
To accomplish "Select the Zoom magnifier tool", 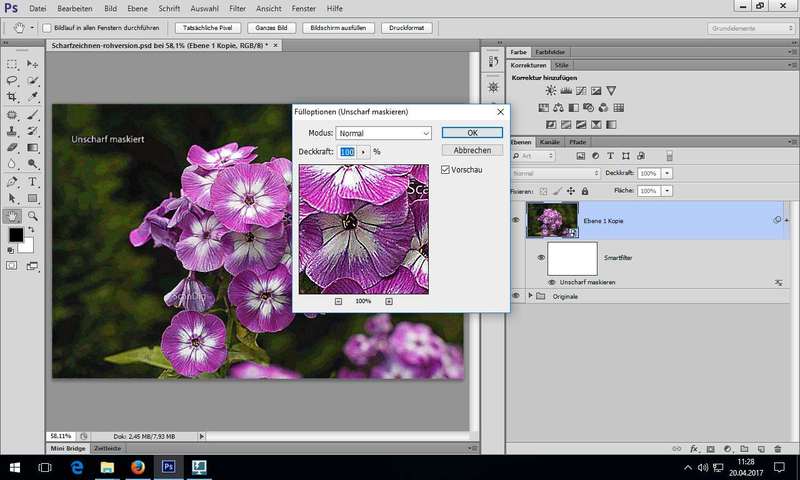I will (x=33, y=215).
